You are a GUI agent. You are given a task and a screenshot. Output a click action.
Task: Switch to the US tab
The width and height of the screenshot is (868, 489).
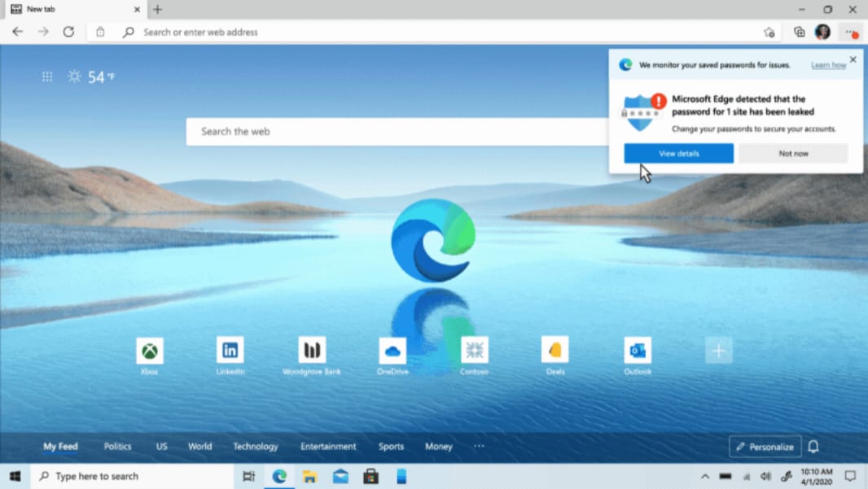point(162,447)
